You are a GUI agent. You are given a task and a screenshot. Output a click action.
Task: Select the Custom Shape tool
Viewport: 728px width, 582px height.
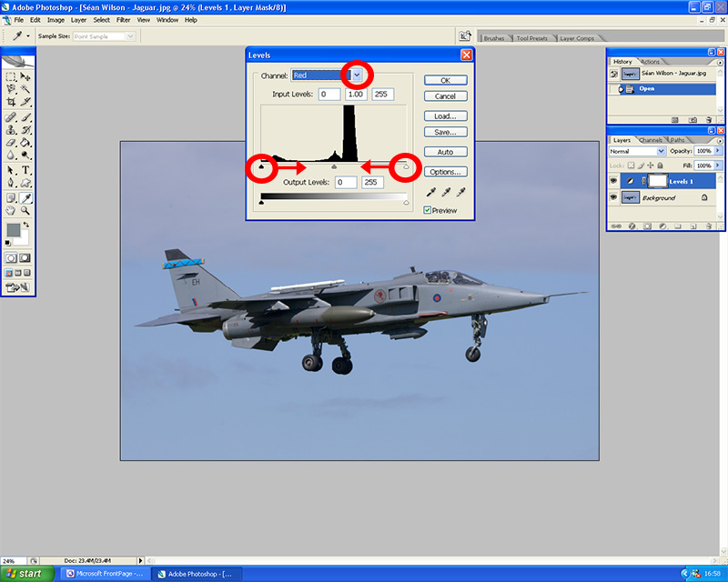(25, 183)
